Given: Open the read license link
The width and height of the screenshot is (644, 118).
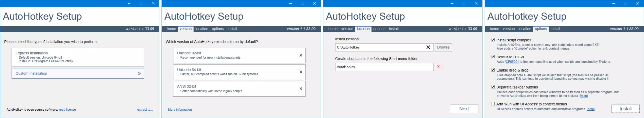Looking at the screenshot, I should [67, 110].
